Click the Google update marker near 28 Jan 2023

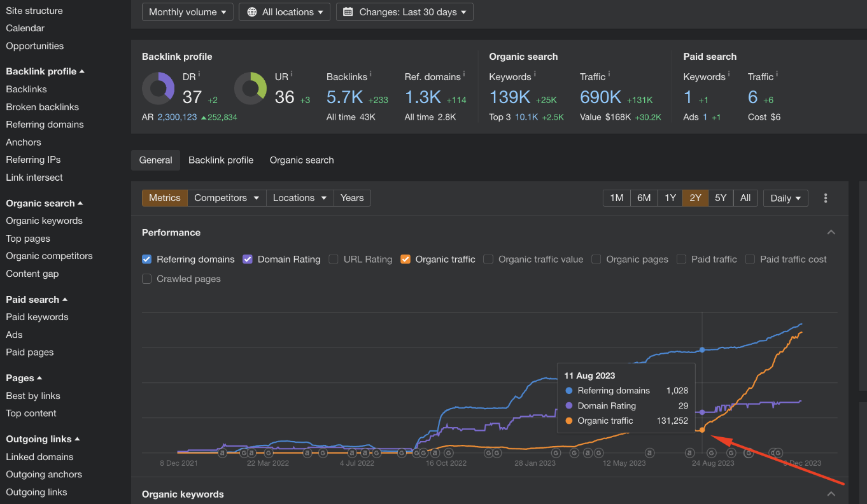click(556, 453)
